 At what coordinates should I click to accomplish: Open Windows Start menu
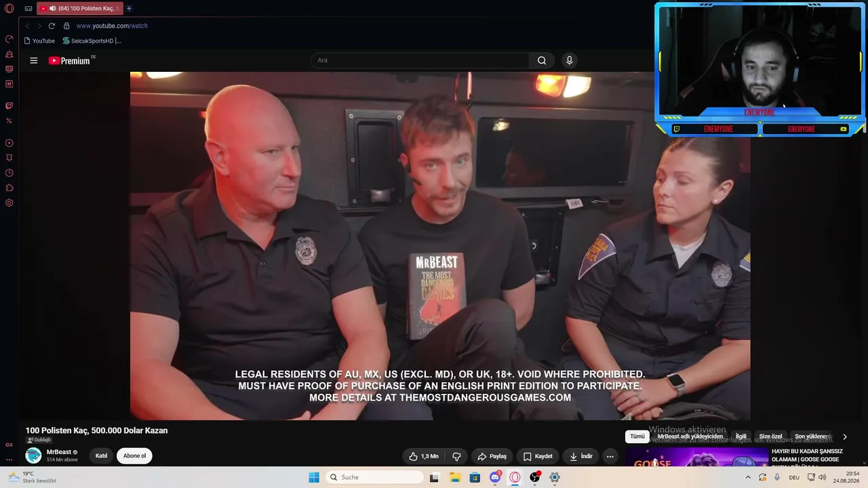click(x=314, y=477)
